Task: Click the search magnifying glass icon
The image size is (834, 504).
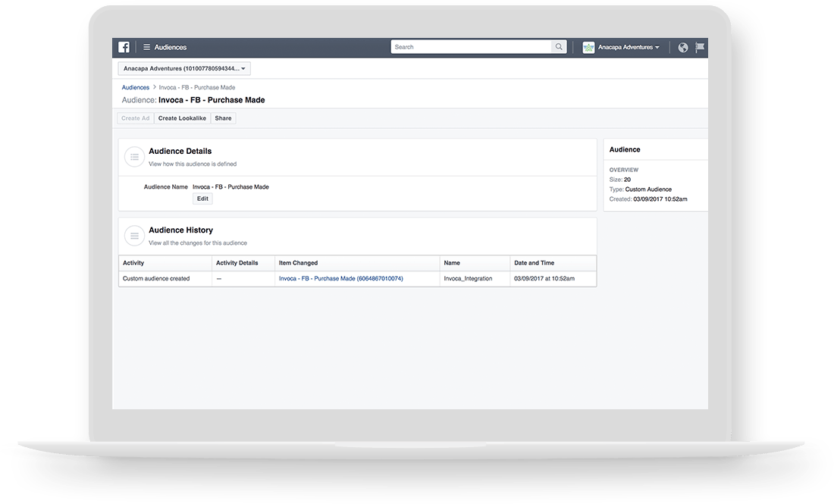Action: 559,46
